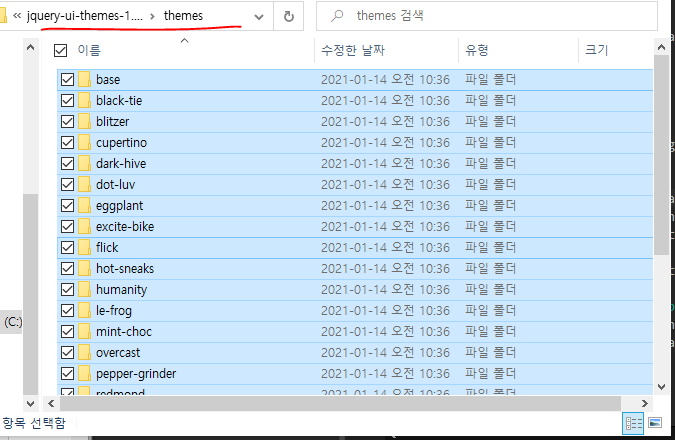Uncheck the cupertino folder checkbox
The image size is (675, 440).
(x=68, y=143)
